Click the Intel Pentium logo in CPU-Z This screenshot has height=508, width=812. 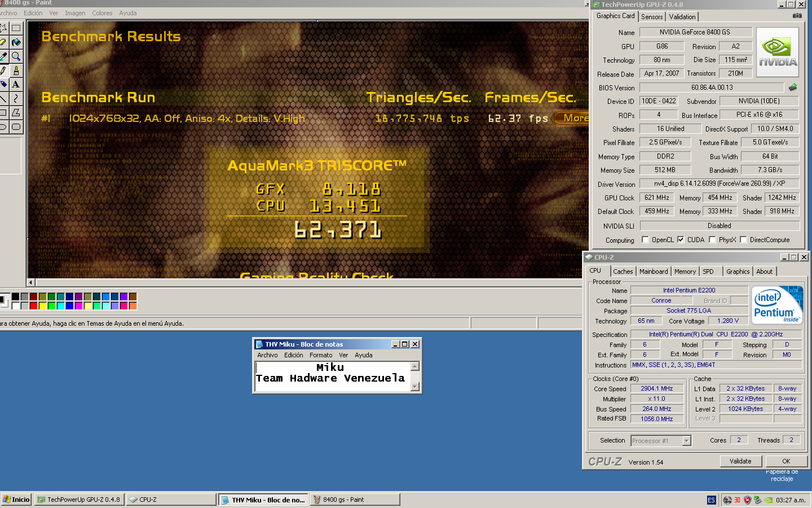(x=778, y=305)
